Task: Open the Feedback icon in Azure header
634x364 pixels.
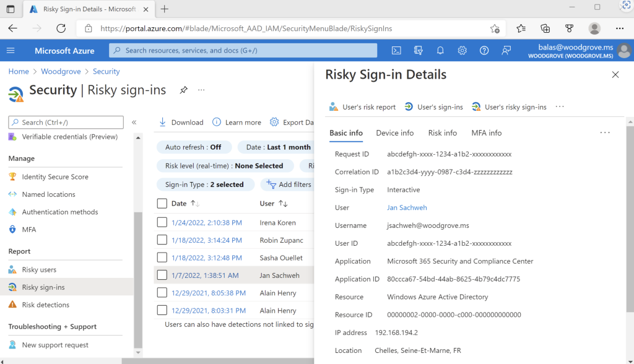Action: (506, 51)
